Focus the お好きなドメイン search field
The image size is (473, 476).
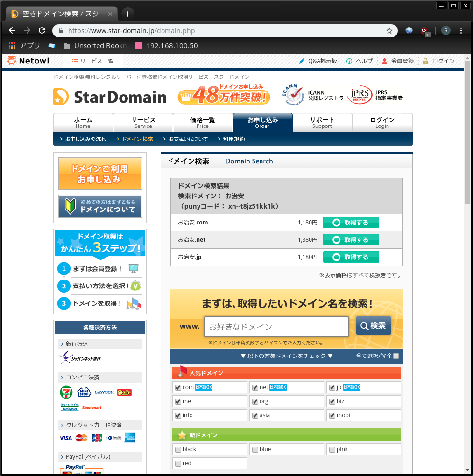[x=276, y=327]
